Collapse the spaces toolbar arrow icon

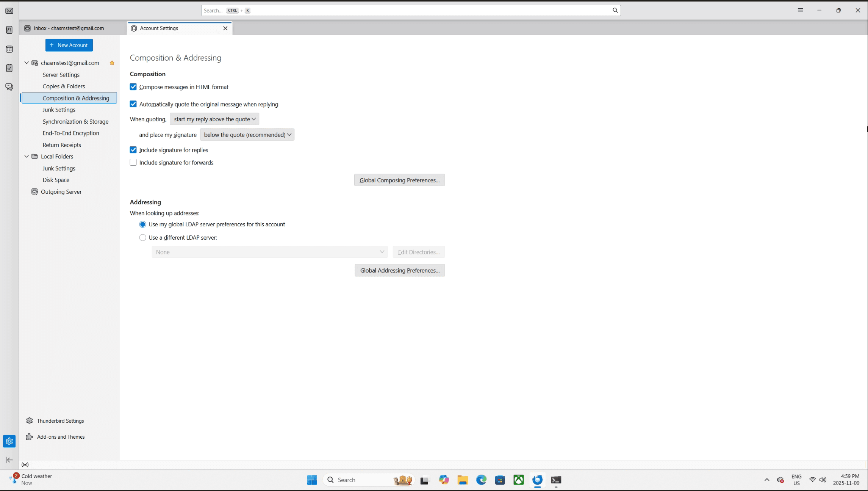[9, 460]
